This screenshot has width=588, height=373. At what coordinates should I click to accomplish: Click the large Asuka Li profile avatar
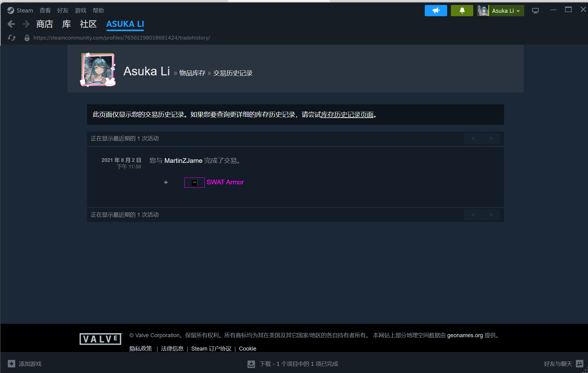tap(98, 69)
